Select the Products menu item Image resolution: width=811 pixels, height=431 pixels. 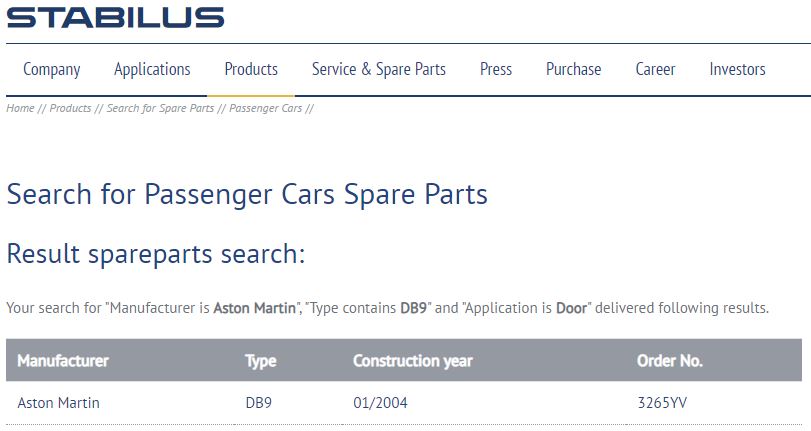[x=251, y=69]
